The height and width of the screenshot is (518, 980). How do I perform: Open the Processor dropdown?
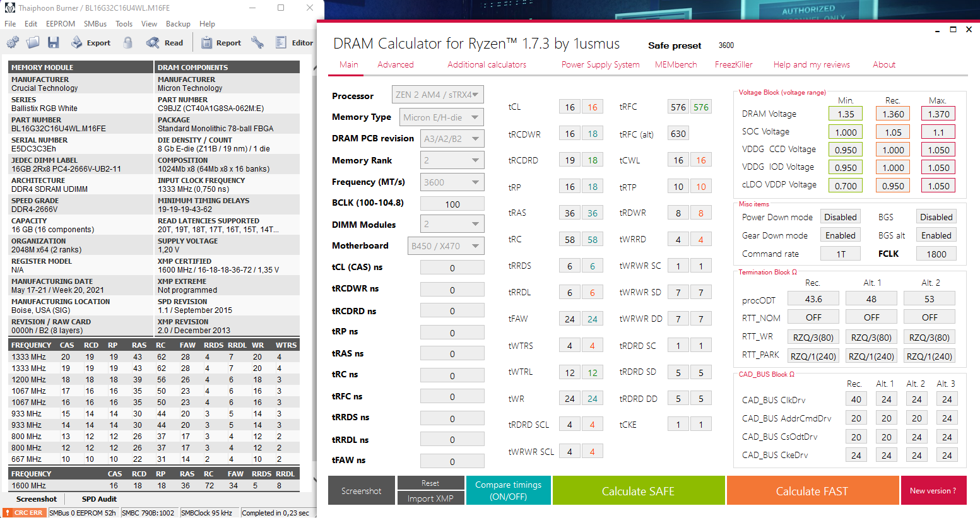(x=437, y=95)
